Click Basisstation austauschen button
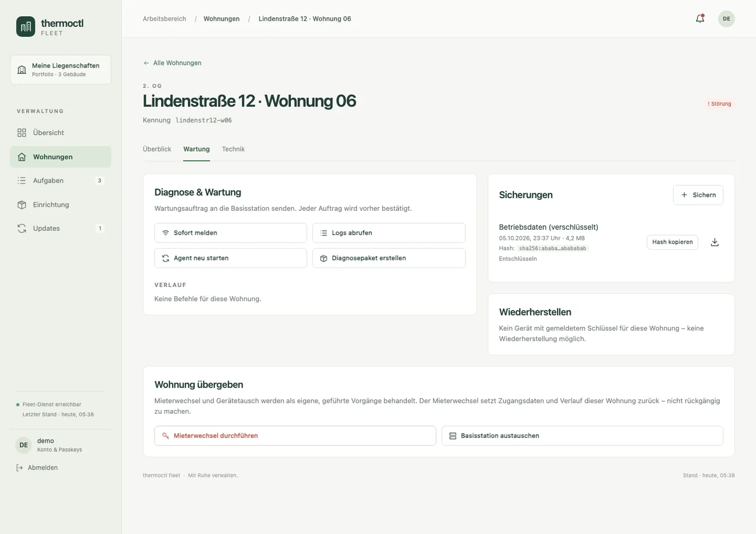756x534 pixels. coord(582,436)
